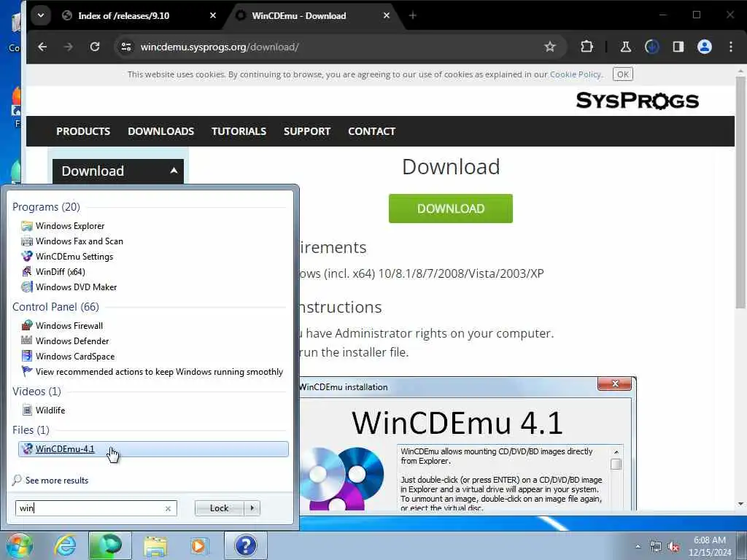Viewport: 747px width, 560px height.
Task: Click the Windows Start orb
Action: [19, 545]
